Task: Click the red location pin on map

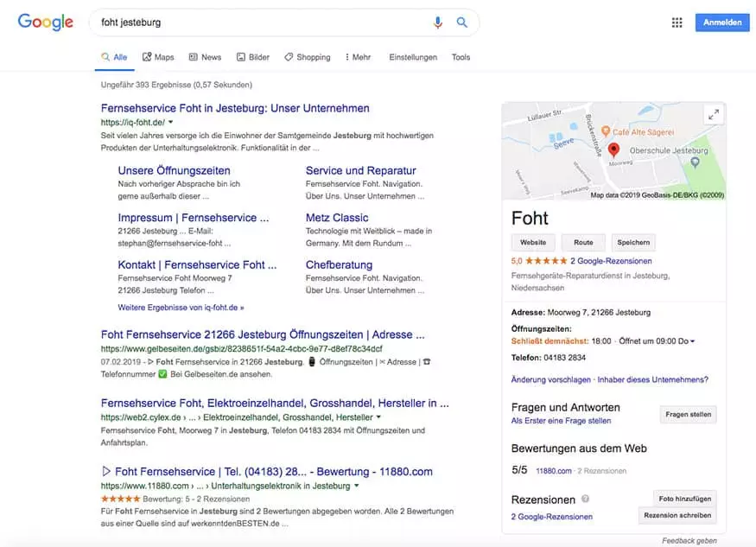Action: click(x=613, y=150)
